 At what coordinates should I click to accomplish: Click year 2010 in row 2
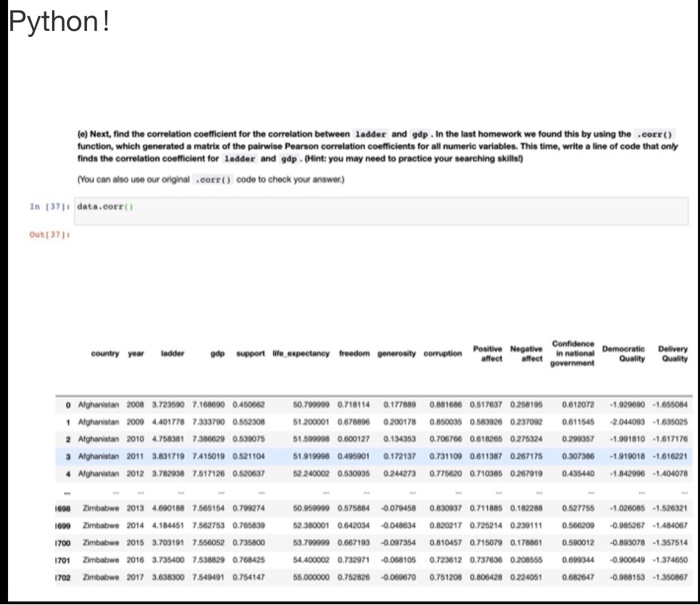tap(135, 439)
